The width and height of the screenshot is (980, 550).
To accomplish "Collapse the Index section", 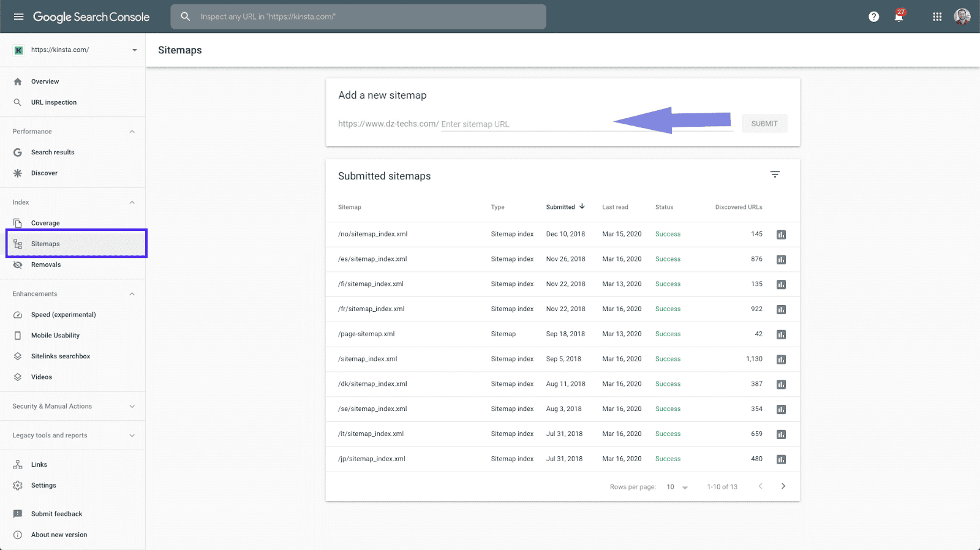I will [132, 202].
